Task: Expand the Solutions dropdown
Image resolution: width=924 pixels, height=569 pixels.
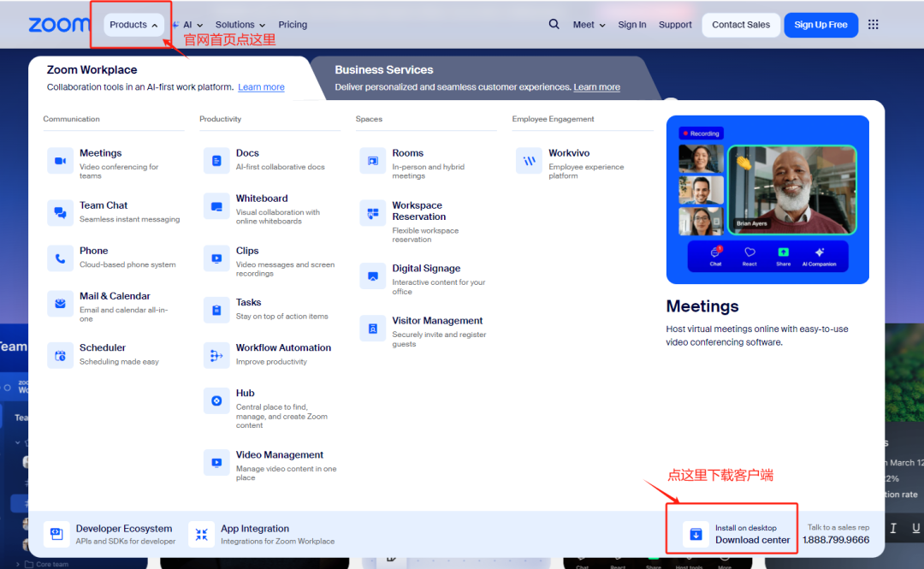Action: point(240,25)
